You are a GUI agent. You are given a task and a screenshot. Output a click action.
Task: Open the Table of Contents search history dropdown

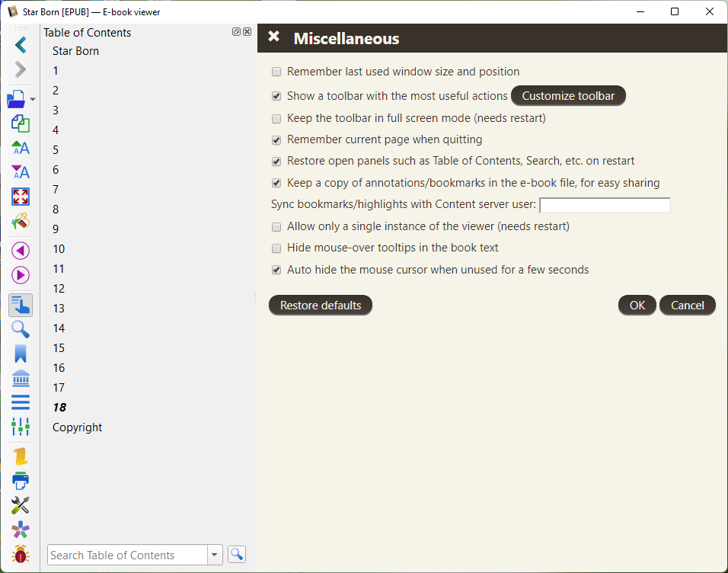coord(215,555)
